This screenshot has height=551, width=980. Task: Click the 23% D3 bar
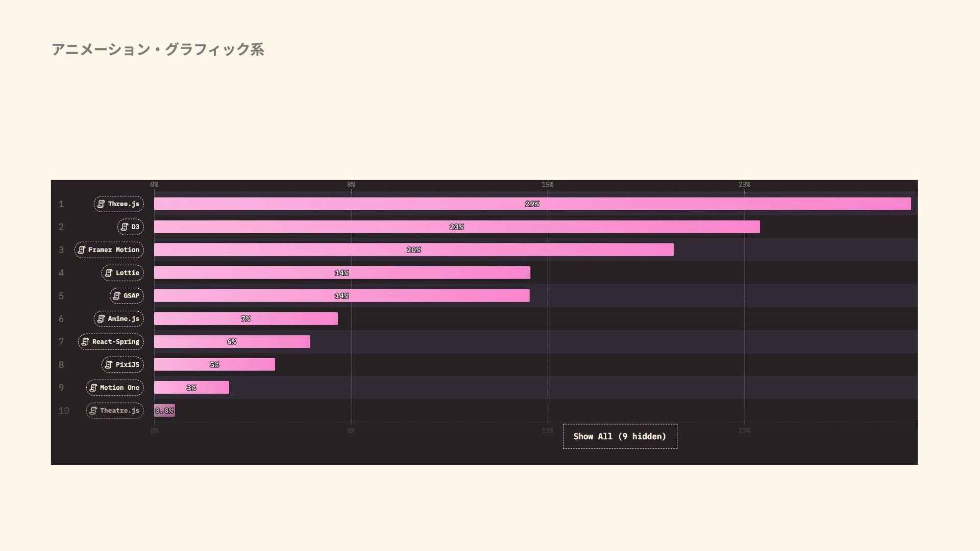(457, 227)
